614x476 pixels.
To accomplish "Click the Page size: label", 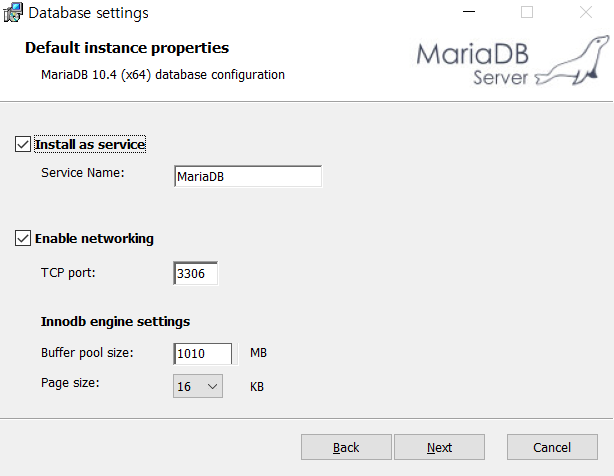I will coord(70,382).
